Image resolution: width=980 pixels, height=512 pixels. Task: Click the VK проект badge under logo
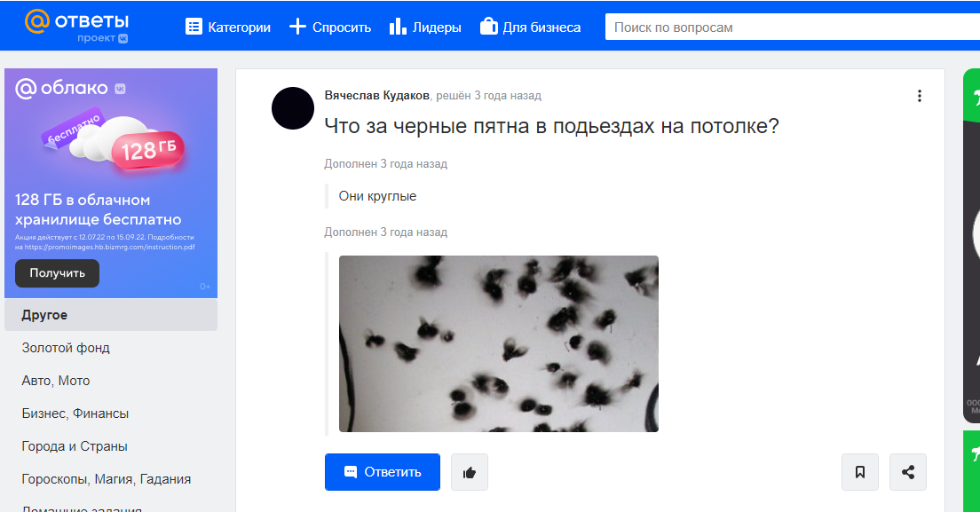[x=102, y=38]
